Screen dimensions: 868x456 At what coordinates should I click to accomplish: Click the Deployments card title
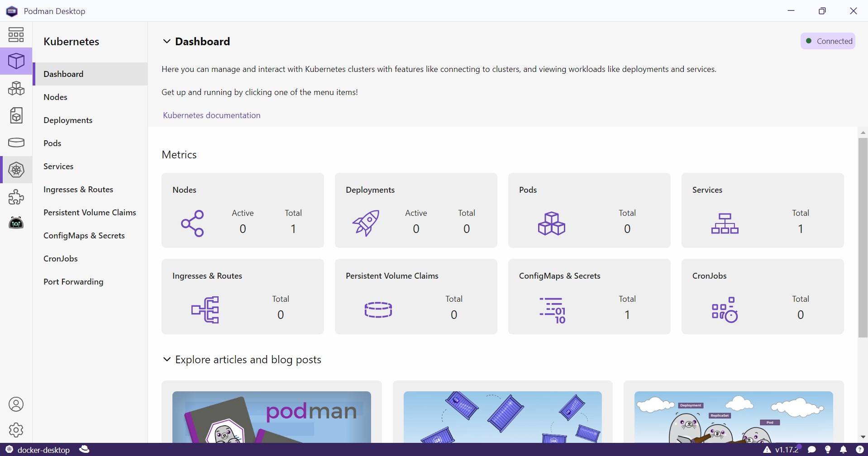pos(370,190)
